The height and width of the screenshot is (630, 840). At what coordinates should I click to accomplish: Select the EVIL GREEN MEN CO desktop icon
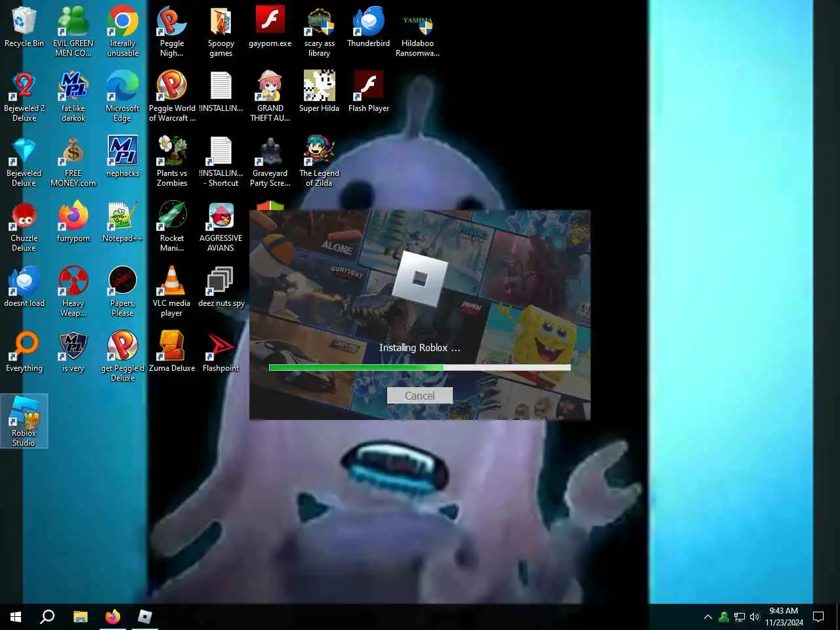tap(73, 31)
